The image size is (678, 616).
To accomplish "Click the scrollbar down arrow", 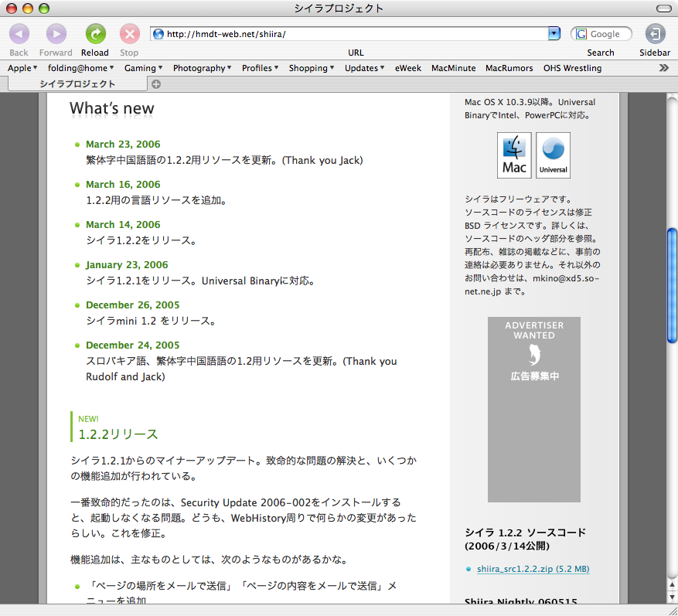I will click(673, 597).
